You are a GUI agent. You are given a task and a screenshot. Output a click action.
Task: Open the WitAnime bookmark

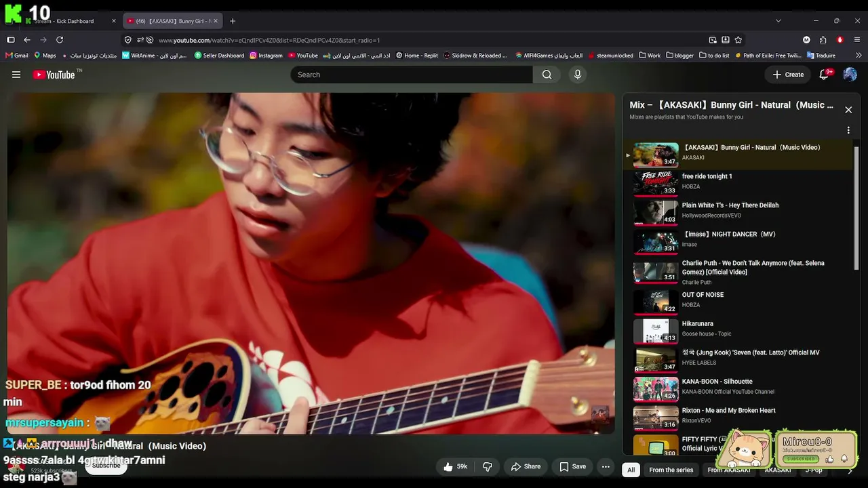(155, 56)
